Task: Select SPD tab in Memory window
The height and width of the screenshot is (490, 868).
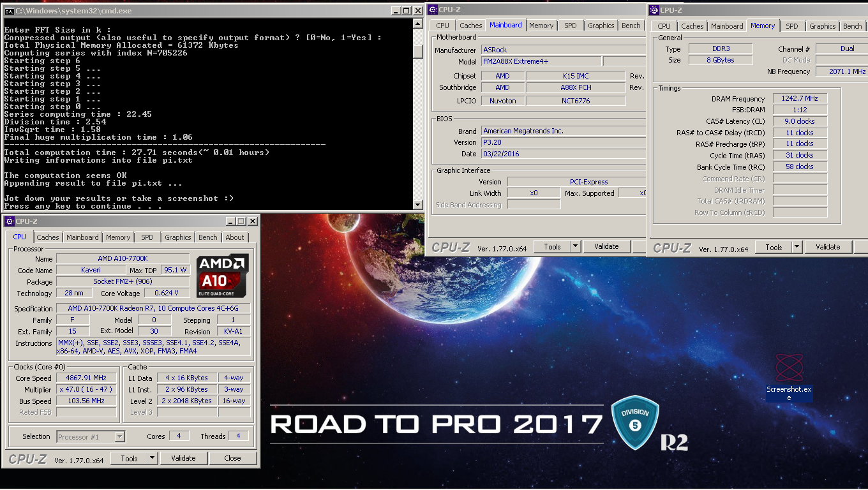Action: 792,26
